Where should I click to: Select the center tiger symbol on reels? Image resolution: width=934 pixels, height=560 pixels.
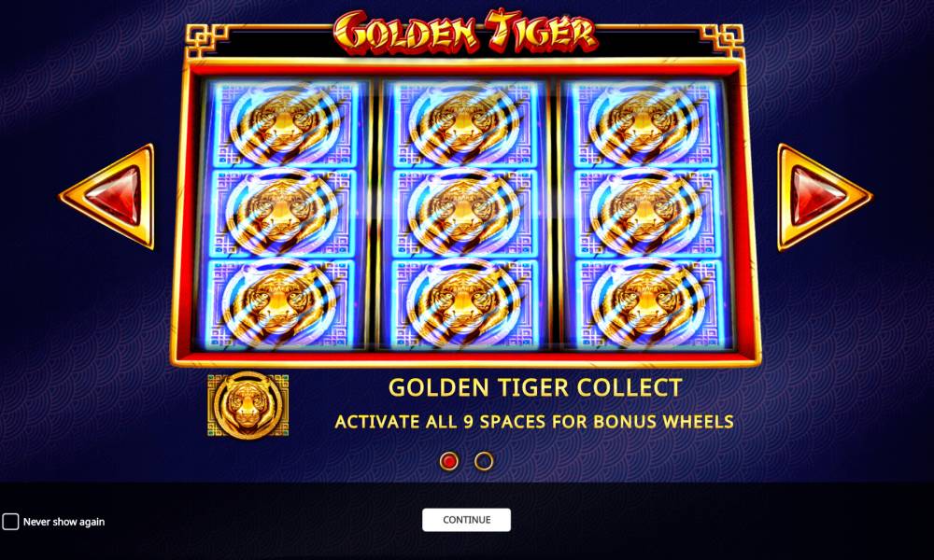[x=464, y=213]
